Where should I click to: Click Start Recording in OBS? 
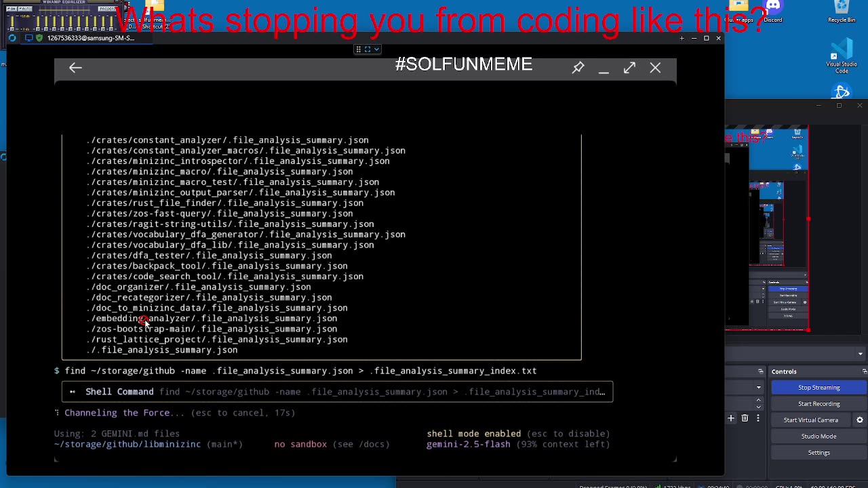tap(818, 404)
